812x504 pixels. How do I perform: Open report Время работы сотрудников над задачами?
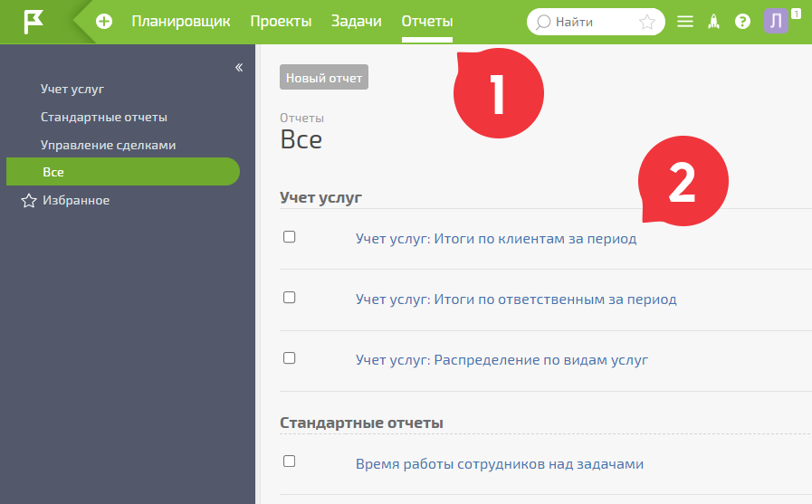[500, 463]
